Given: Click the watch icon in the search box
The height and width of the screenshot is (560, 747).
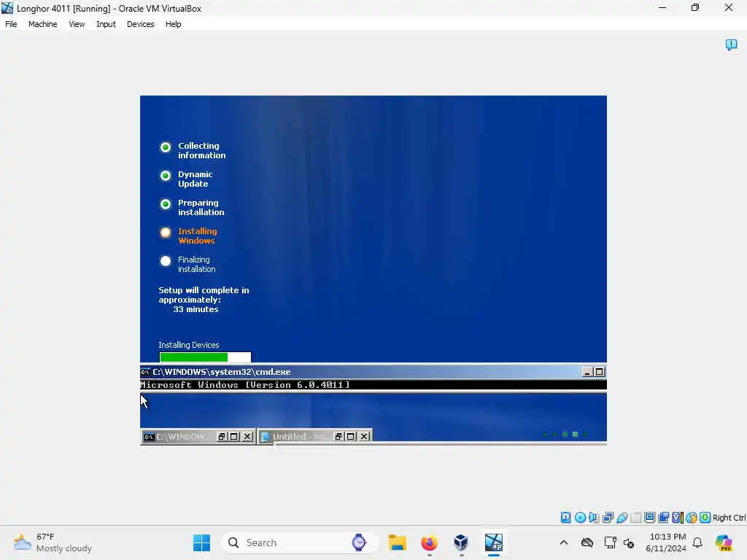Looking at the screenshot, I should [x=359, y=542].
